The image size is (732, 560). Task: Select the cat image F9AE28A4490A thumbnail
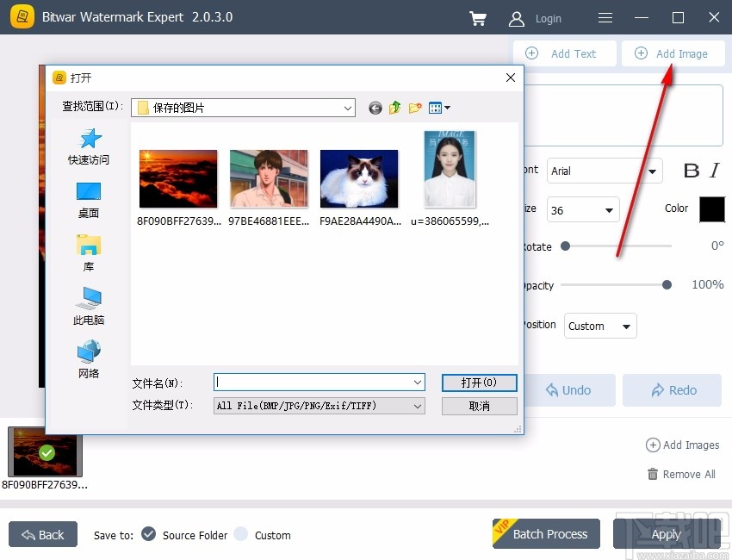(359, 177)
